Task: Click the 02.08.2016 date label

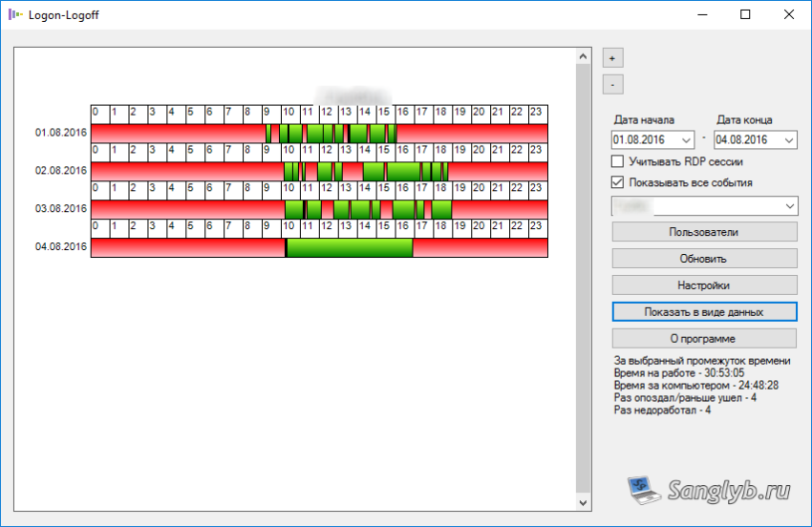Action: pyautogui.click(x=60, y=170)
